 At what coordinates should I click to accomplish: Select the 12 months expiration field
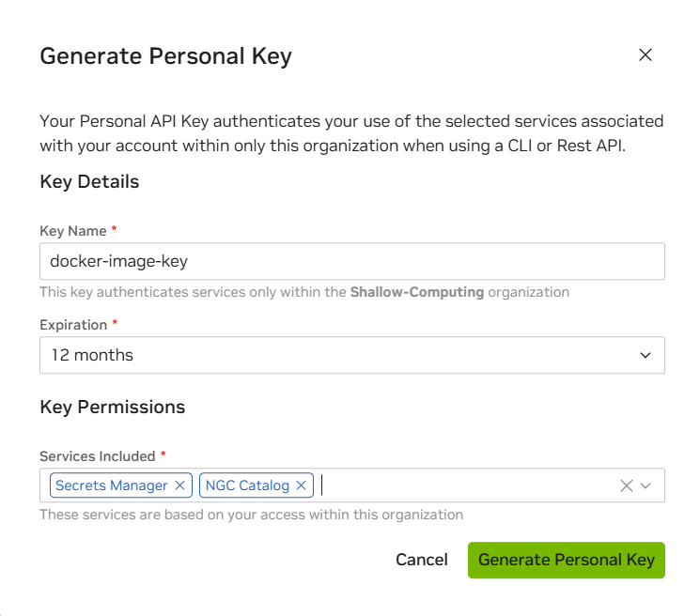click(352, 355)
